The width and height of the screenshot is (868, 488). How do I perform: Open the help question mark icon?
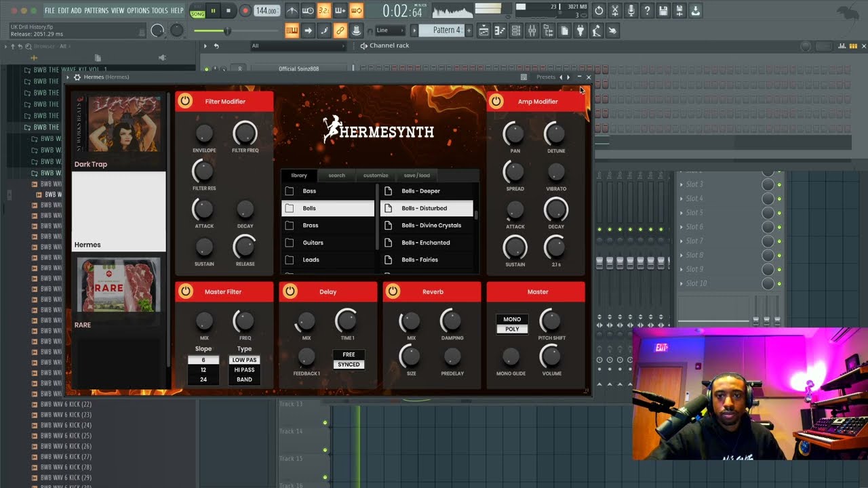[648, 11]
